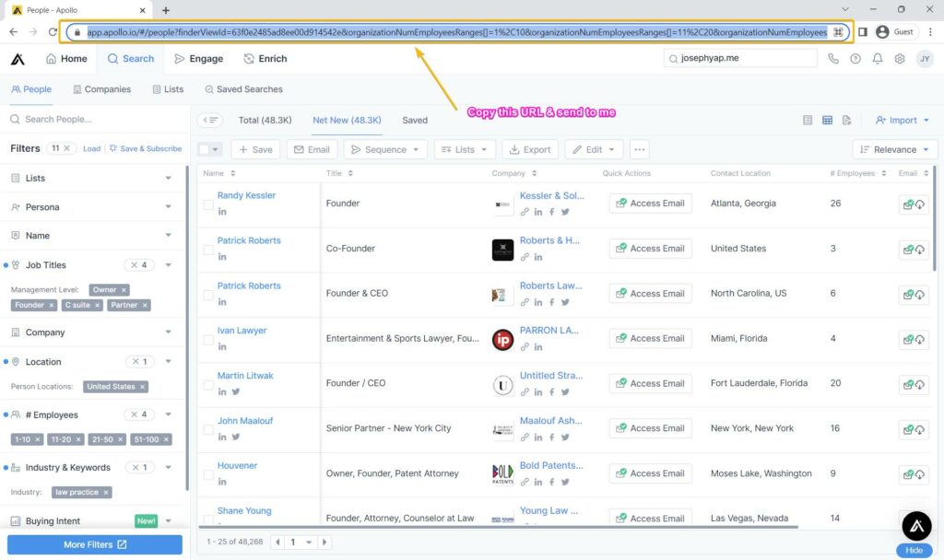Open the phone dialer icon
944x560 pixels.
tap(833, 59)
